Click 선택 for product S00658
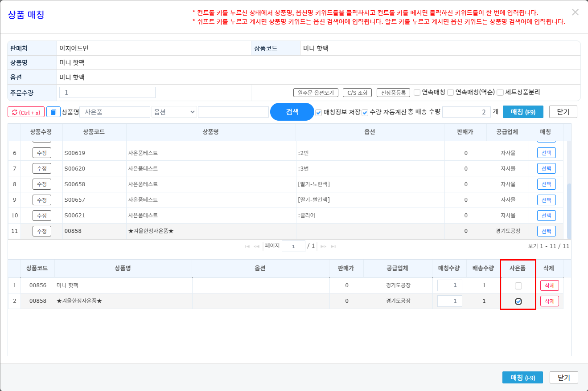Image resolution: width=588 pixels, height=391 pixels. point(546,184)
